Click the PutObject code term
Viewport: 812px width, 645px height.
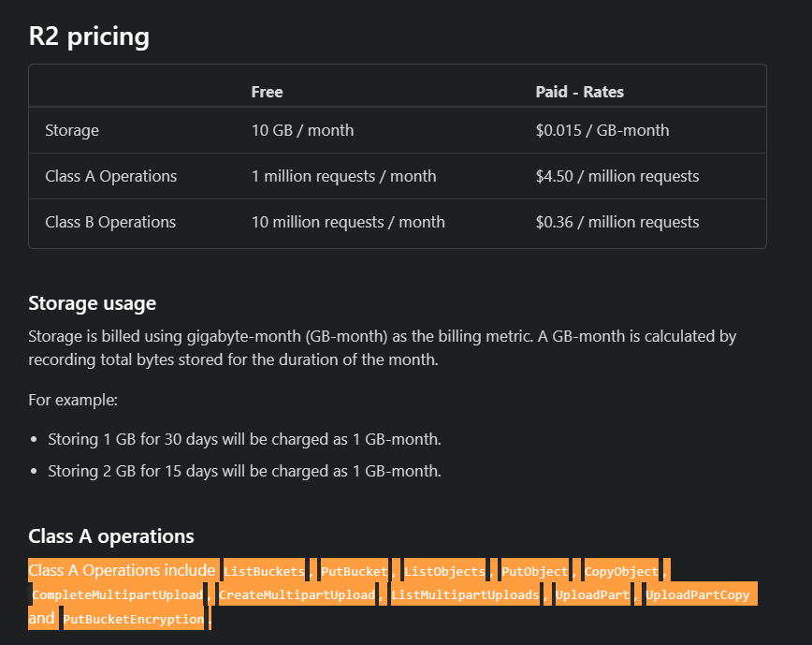click(534, 571)
